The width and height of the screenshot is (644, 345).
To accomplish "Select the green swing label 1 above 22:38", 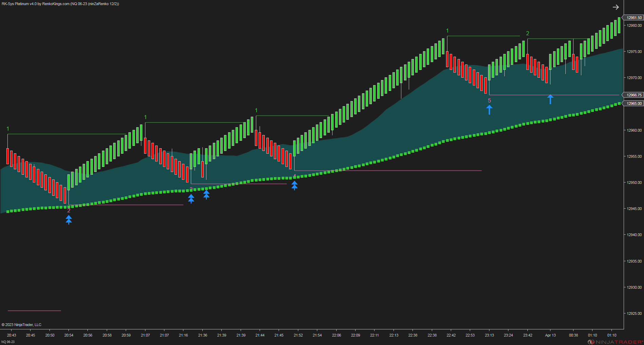I will [447, 30].
